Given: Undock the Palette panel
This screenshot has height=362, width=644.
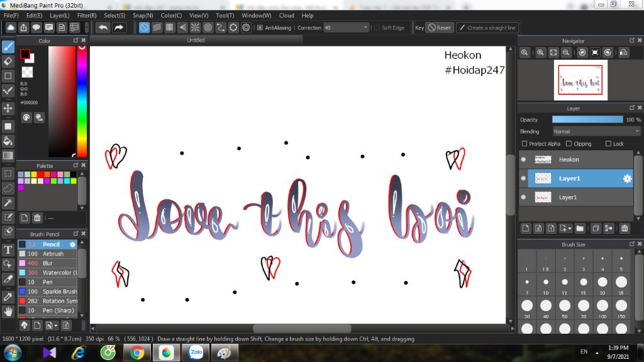Looking at the screenshot, I should 75,165.
